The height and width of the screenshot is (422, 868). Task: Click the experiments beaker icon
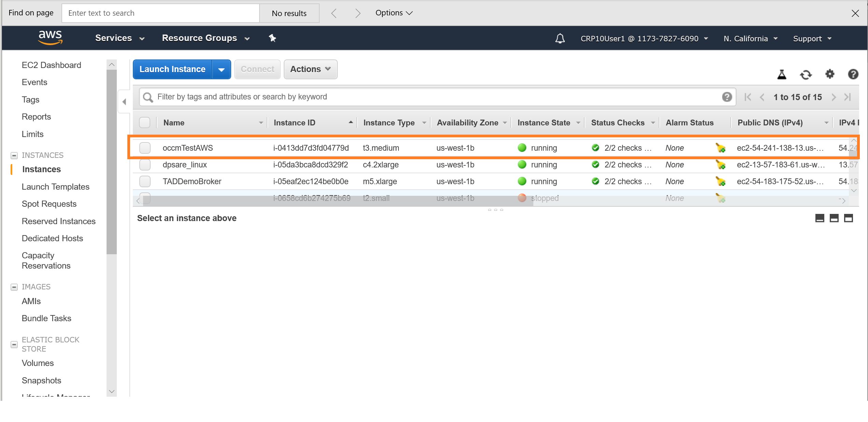tap(782, 74)
